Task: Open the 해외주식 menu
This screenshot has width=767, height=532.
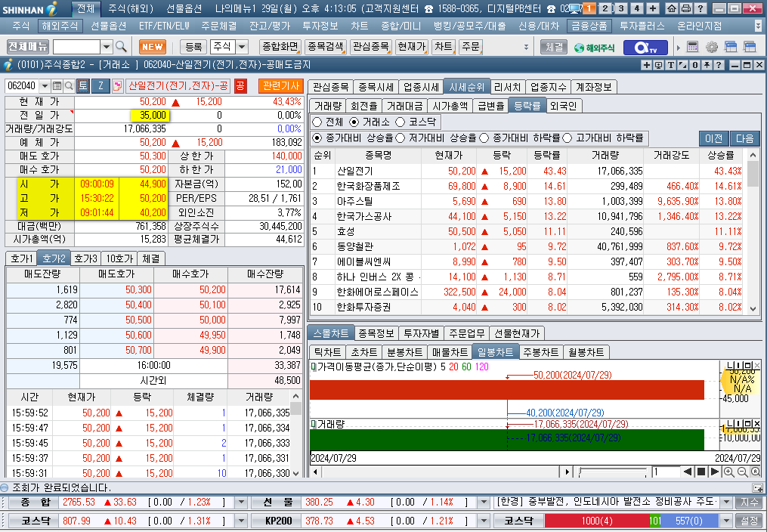Action: [x=59, y=26]
